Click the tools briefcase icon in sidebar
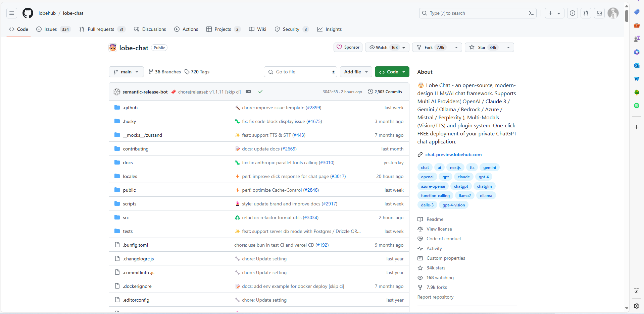 pyautogui.click(x=637, y=25)
